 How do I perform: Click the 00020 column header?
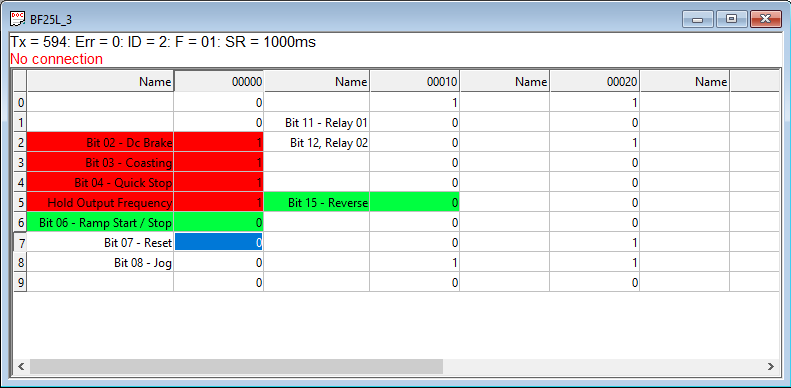[x=595, y=82]
